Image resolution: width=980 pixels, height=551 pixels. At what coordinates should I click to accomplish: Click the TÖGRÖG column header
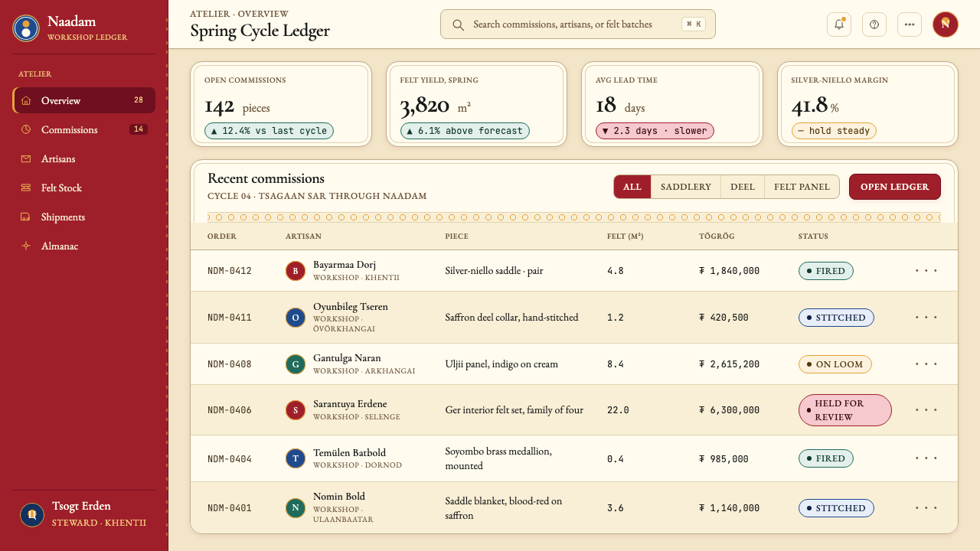[x=717, y=236]
